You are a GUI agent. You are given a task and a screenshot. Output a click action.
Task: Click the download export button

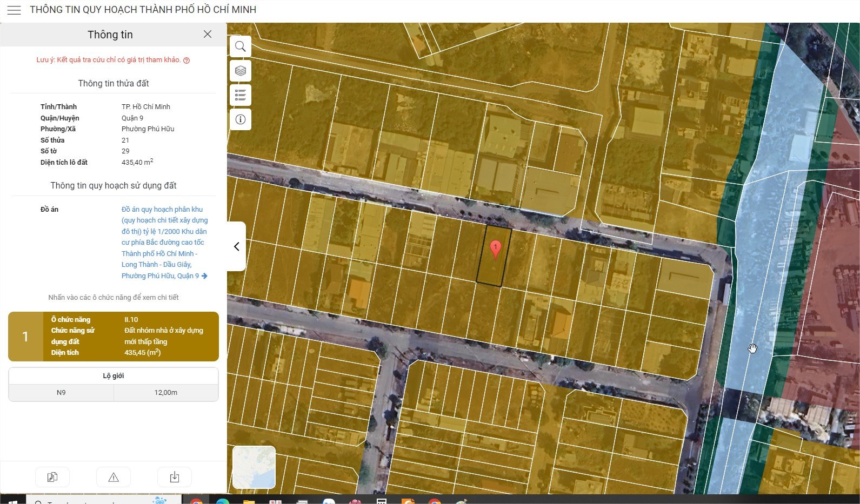pyautogui.click(x=175, y=477)
